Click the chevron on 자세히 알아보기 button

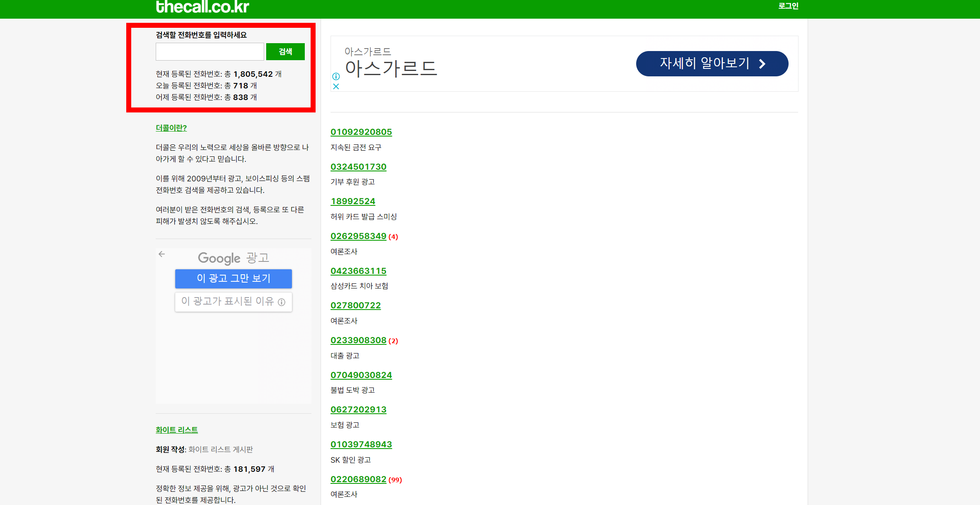[x=762, y=64]
